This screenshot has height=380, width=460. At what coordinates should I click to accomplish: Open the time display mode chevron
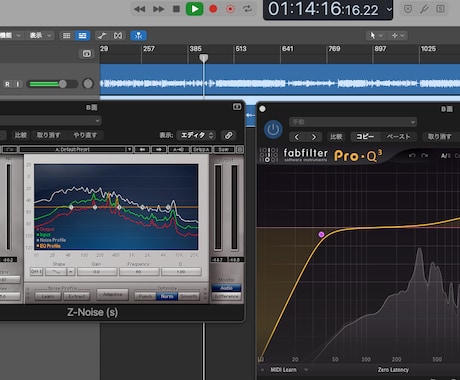pyautogui.click(x=389, y=9)
